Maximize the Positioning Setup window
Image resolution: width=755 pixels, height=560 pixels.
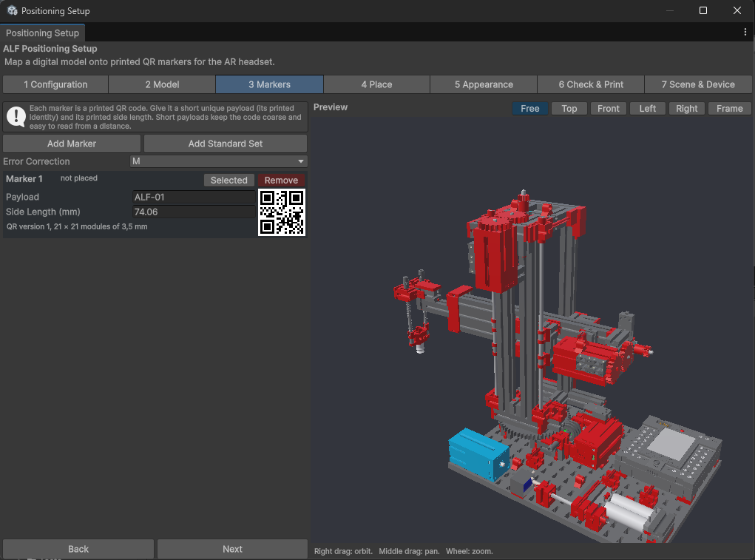tap(703, 10)
